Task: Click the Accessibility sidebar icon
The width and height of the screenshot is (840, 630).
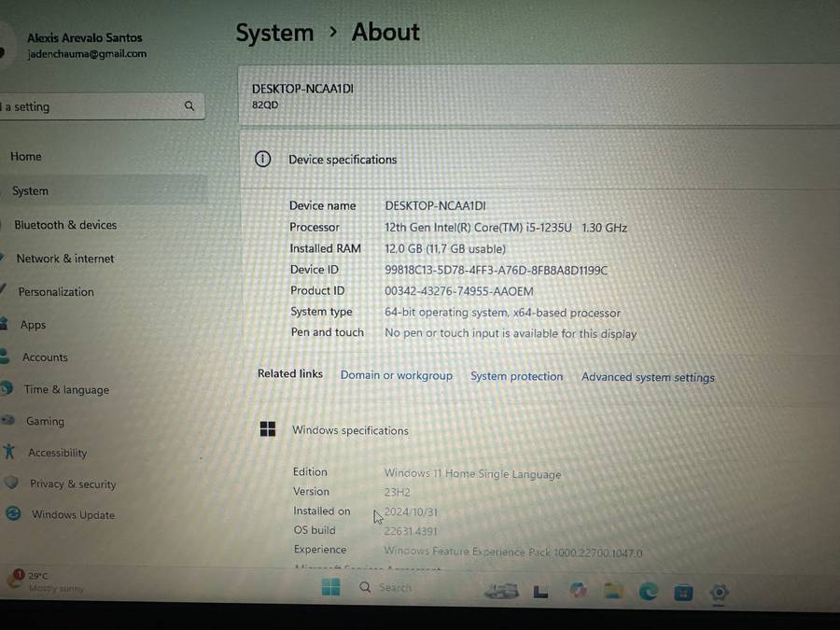Action: click(x=7, y=453)
